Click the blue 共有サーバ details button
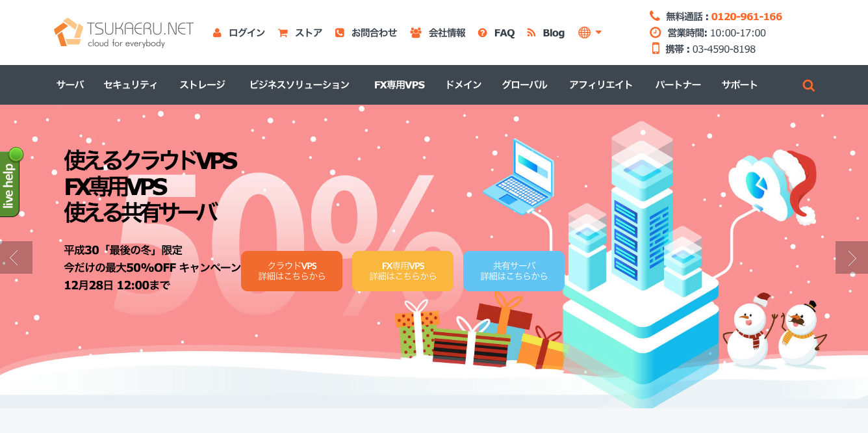 514,271
